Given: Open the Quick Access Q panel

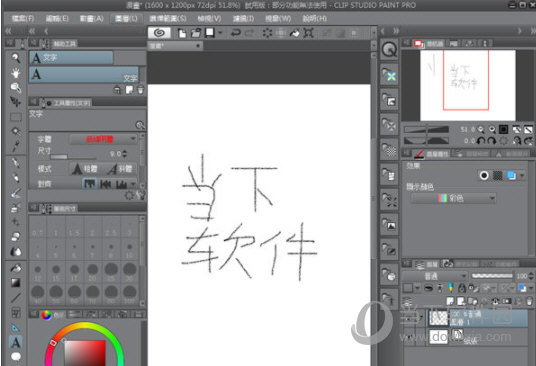Looking at the screenshot, I should tap(389, 50).
